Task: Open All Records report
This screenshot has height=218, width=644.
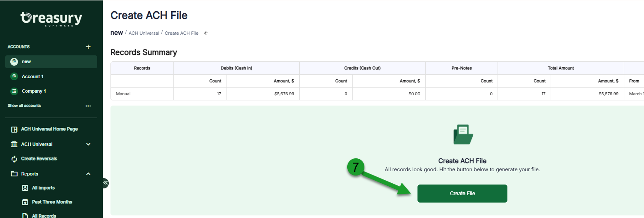Action: point(44,215)
